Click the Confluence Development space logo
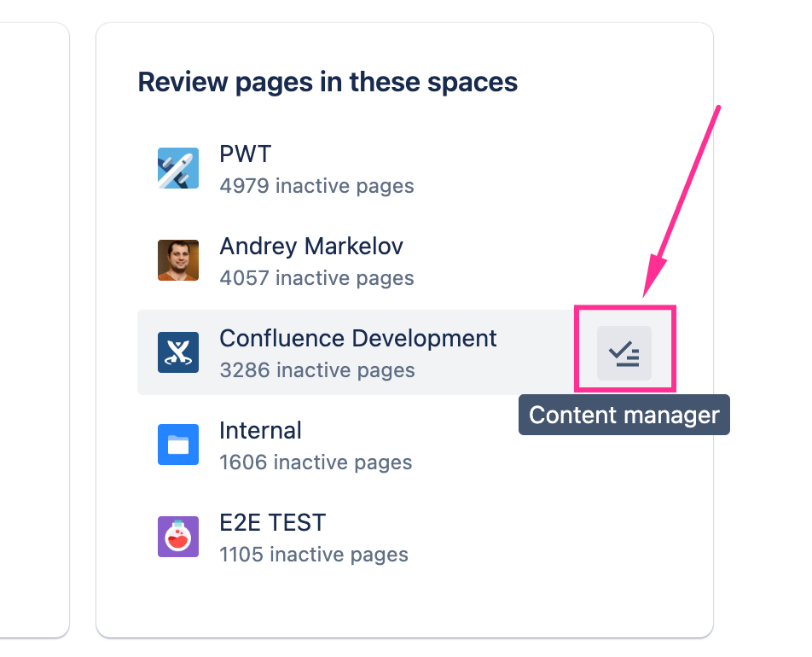 178,352
